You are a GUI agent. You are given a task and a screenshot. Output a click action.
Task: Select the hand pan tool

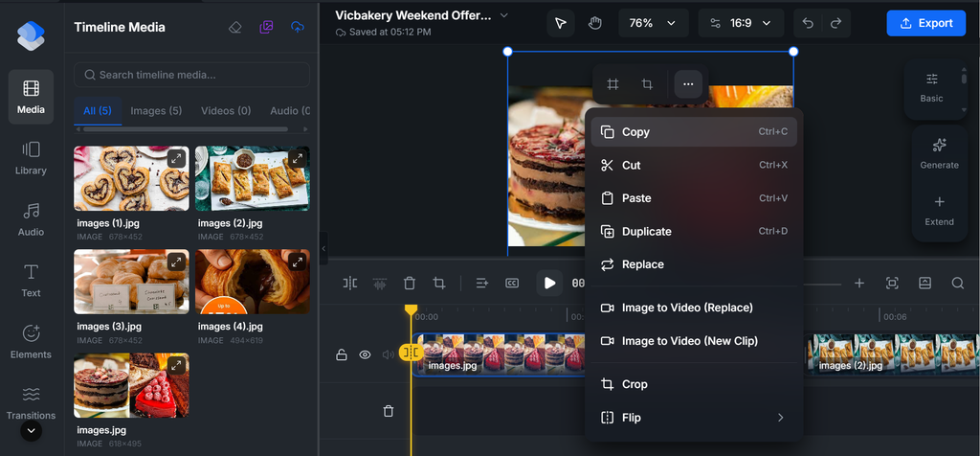[x=594, y=23]
